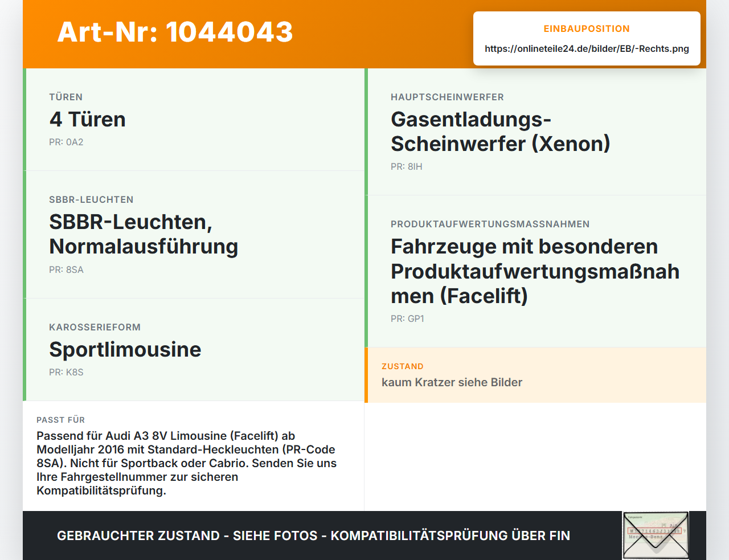The image size is (729, 560).
Task: Click the 'PR: K8S' code
Action: pos(66,373)
